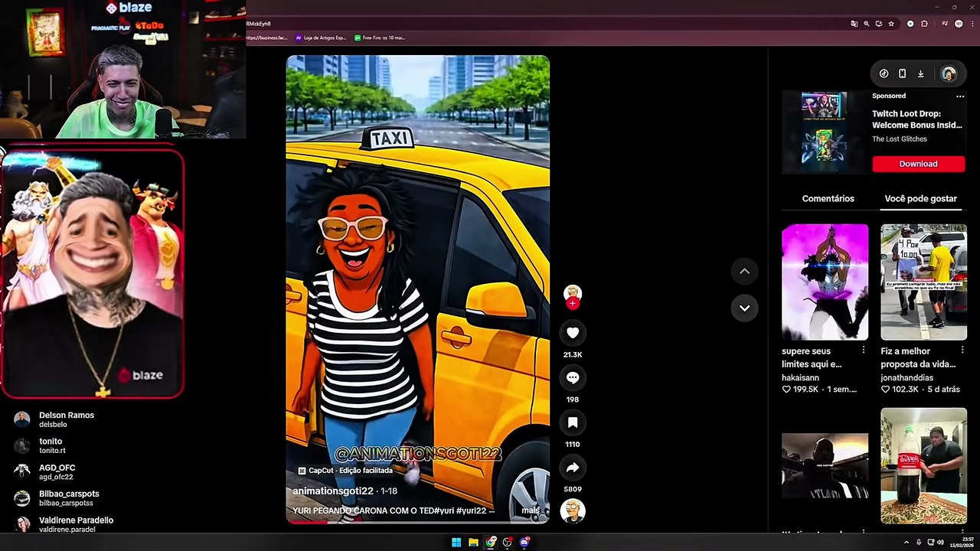
Task: Click the microphone icon in system tray
Action: 919,543
